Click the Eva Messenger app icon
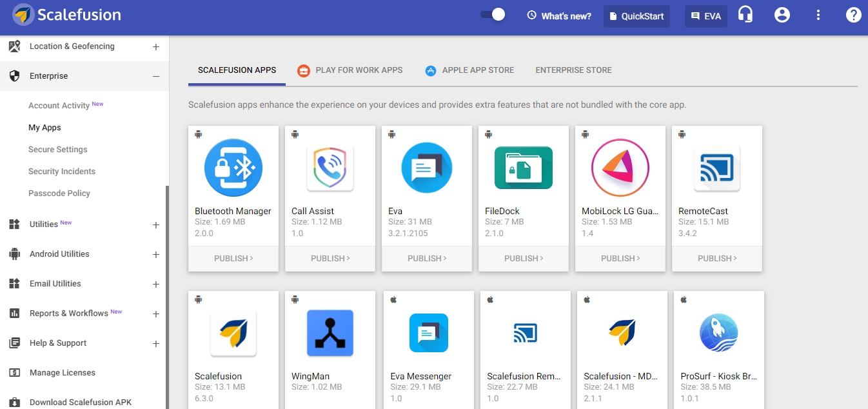Image resolution: width=868 pixels, height=409 pixels. (429, 333)
